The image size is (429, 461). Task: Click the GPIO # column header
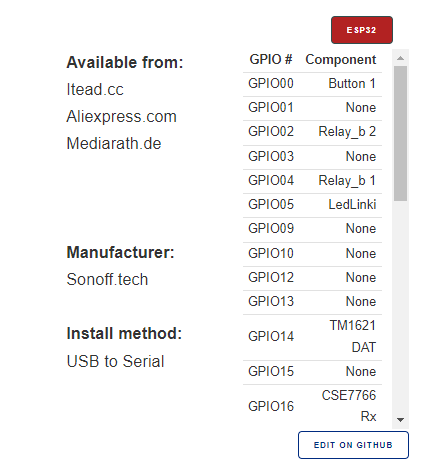(271, 60)
